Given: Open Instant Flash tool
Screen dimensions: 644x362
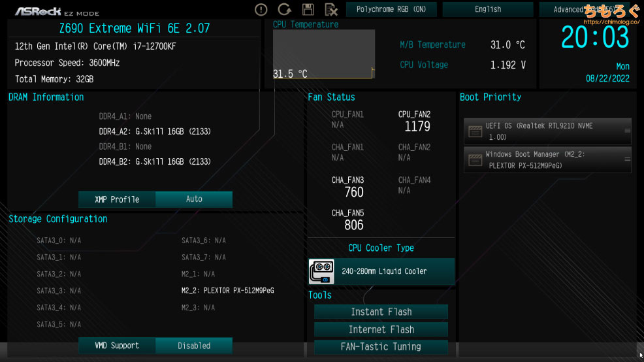Looking at the screenshot, I should click(x=381, y=312).
